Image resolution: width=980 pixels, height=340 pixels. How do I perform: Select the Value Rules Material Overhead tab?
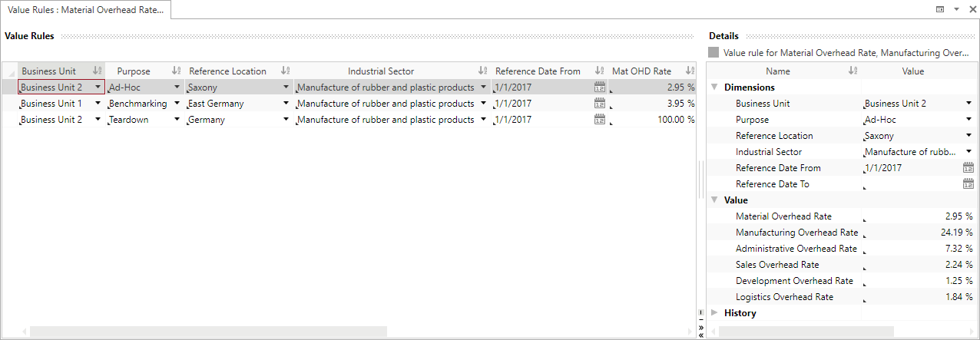click(85, 9)
